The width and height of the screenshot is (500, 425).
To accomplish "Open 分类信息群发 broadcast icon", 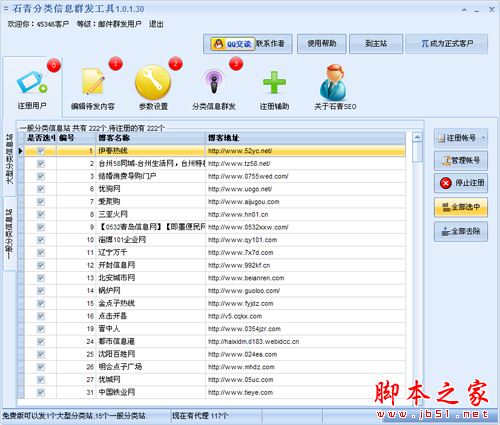I will (214, 82).
